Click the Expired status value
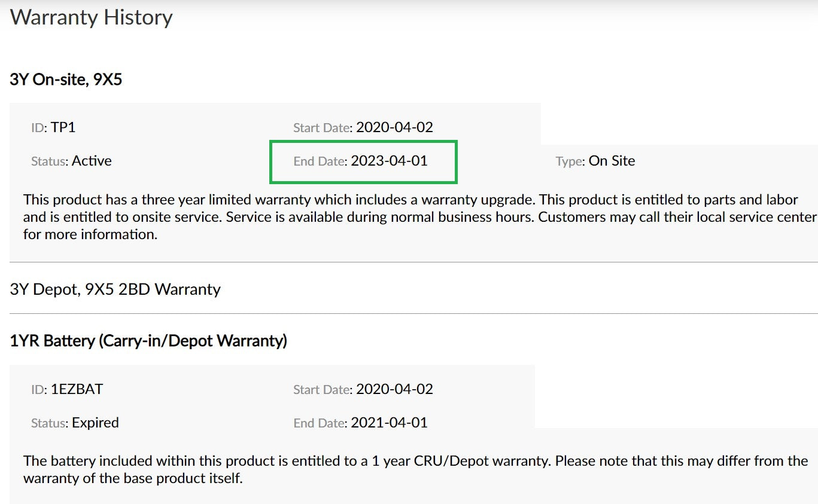 95,423
